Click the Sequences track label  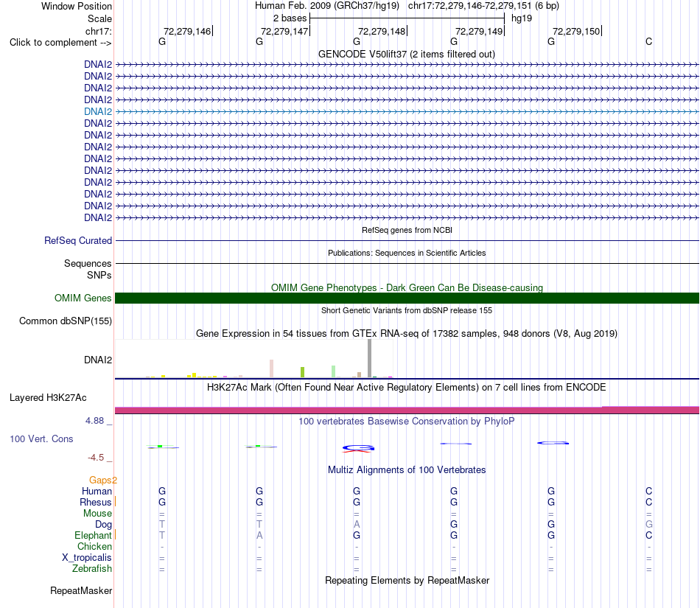(88, 263)
